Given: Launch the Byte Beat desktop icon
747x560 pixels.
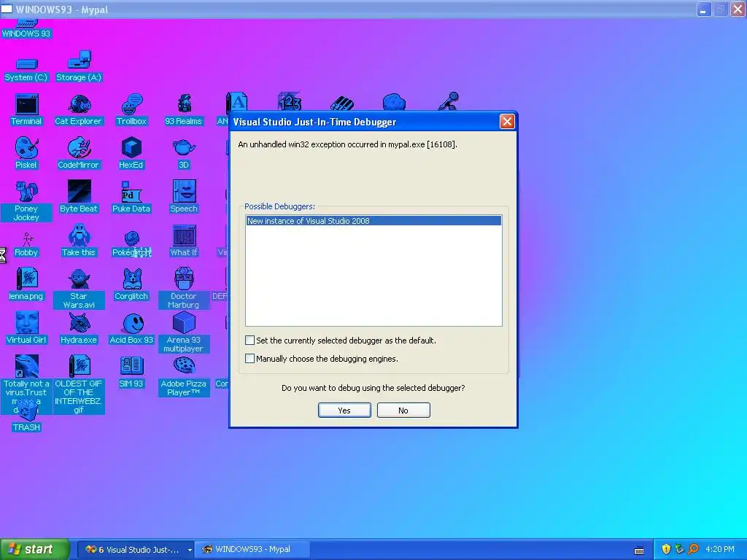Looking at the screenshot, I should tap(79, 197).
